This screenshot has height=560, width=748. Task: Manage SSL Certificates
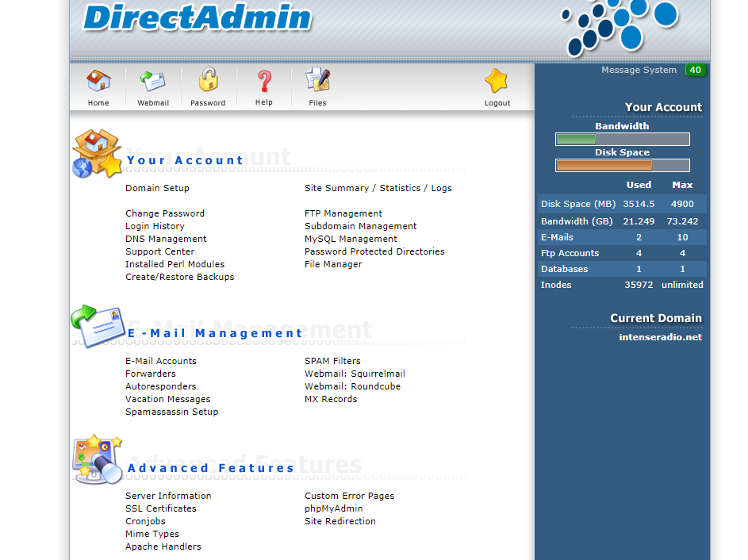(x=161, y=508)
